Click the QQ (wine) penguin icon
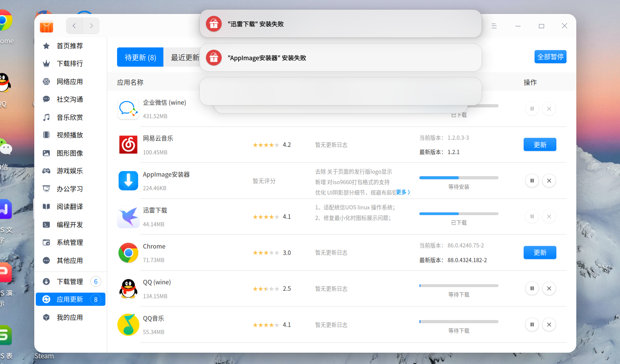The height and width of the screenshot is (364, 620). coord(128,289)
